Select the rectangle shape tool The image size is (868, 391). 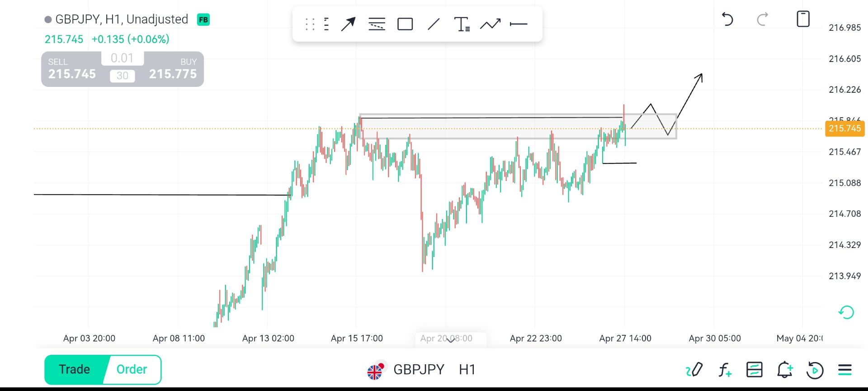pos(405,24)
